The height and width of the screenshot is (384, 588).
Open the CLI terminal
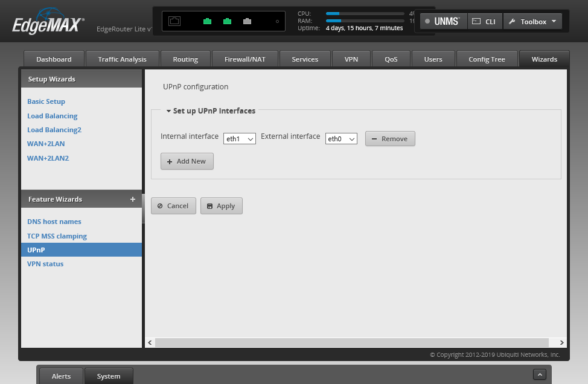(x=485, y=21)
